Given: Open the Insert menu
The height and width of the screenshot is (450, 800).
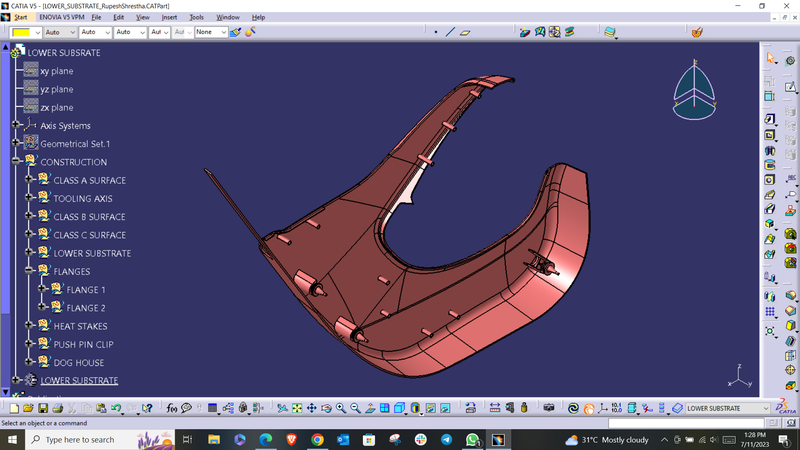Looking at the screenshot, I should coord(169,17).
